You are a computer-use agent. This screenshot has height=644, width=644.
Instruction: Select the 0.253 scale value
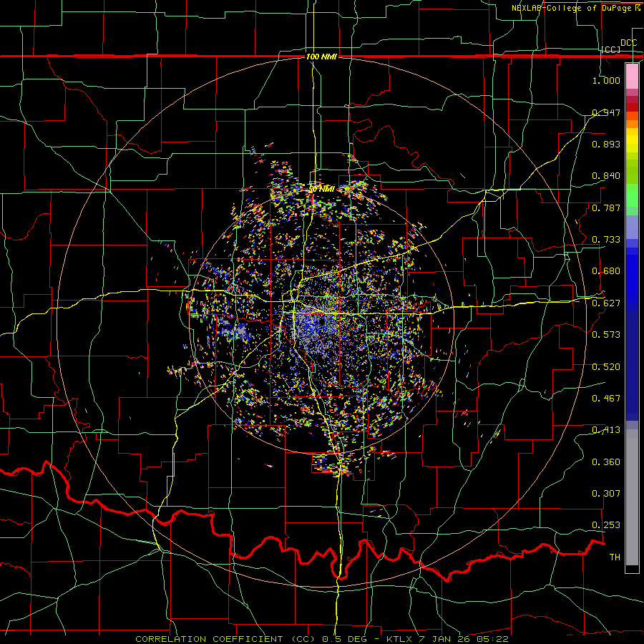click(606, 525)
